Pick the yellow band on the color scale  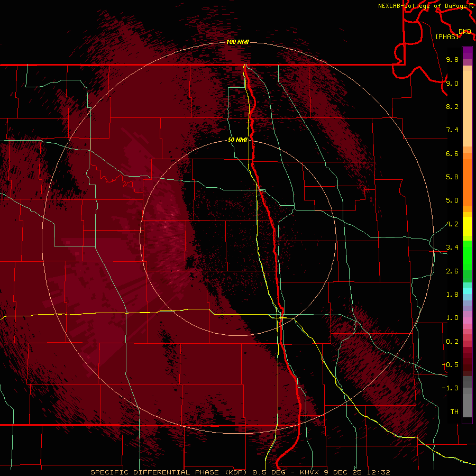coord(467,226)
